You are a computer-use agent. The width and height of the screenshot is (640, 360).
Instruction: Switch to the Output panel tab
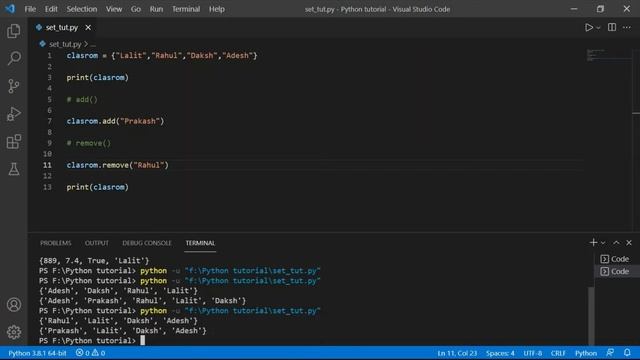(97, 243)
